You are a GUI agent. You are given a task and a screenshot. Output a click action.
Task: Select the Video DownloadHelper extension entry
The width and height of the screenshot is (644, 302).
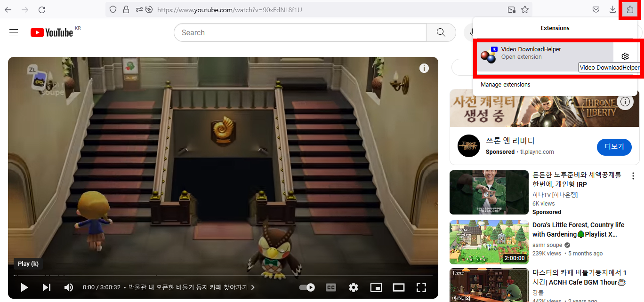tap(545, 56)
